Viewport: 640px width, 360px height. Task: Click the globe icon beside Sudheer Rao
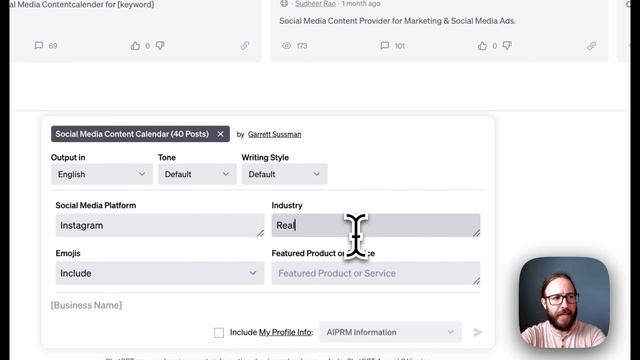[x=284, y=3]
